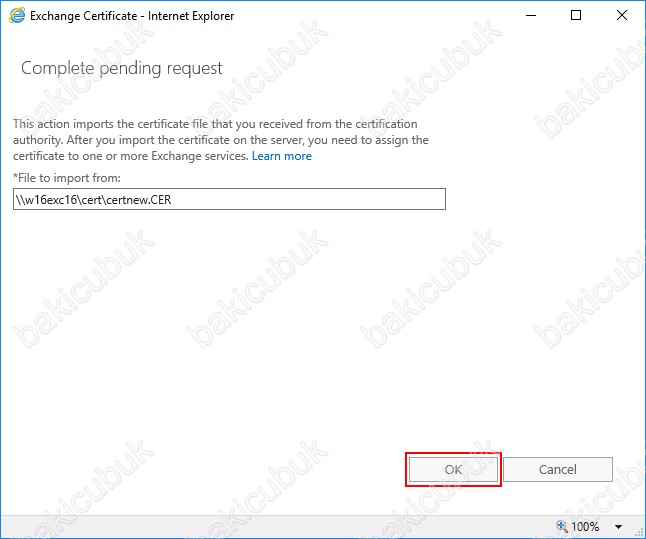646x539 pixels.
Task: Click the Complete pending request heading
Action: coord(122,68)
